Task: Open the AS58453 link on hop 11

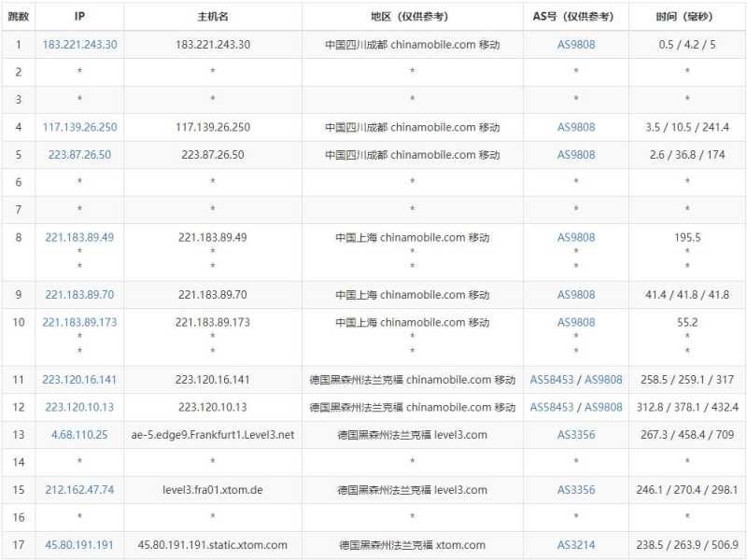Action: [554, 379]
